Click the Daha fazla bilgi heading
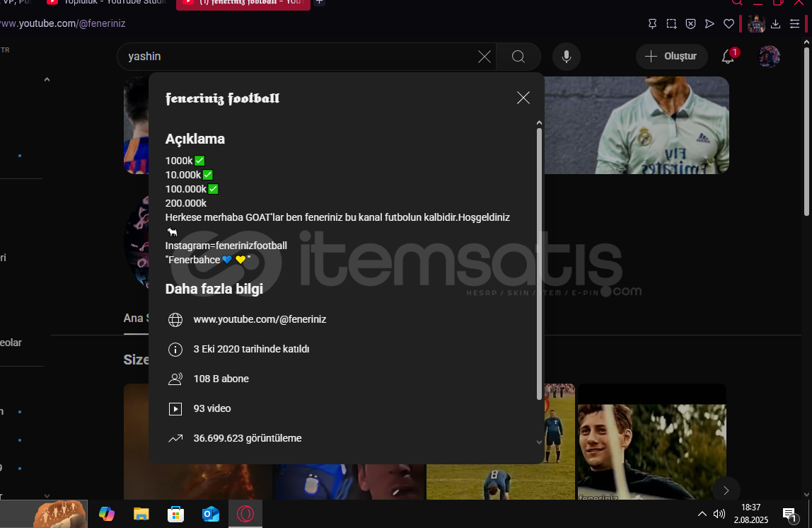The height and width of the screenshot is (528, 812). tap(214, 289)
